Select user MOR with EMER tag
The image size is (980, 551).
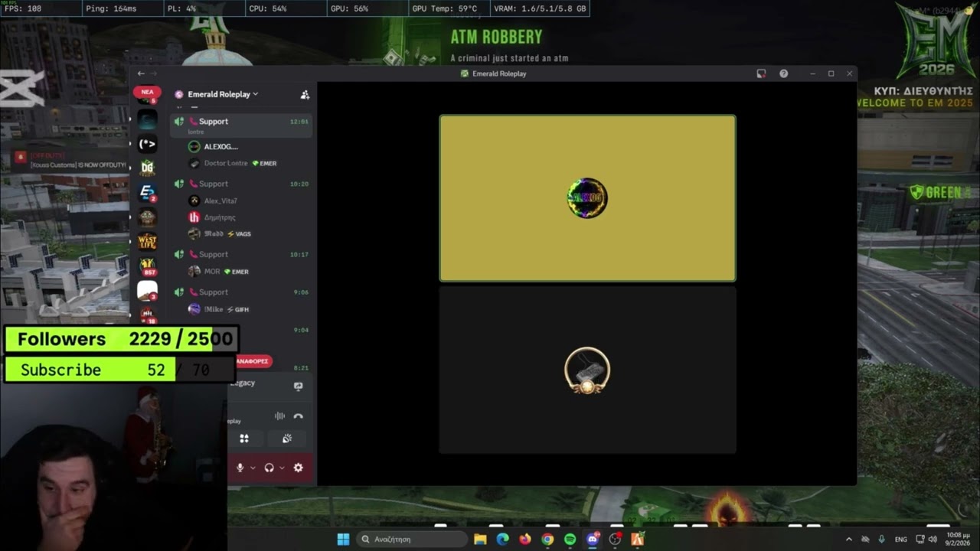pyautogui.click(x=218, y=271)
